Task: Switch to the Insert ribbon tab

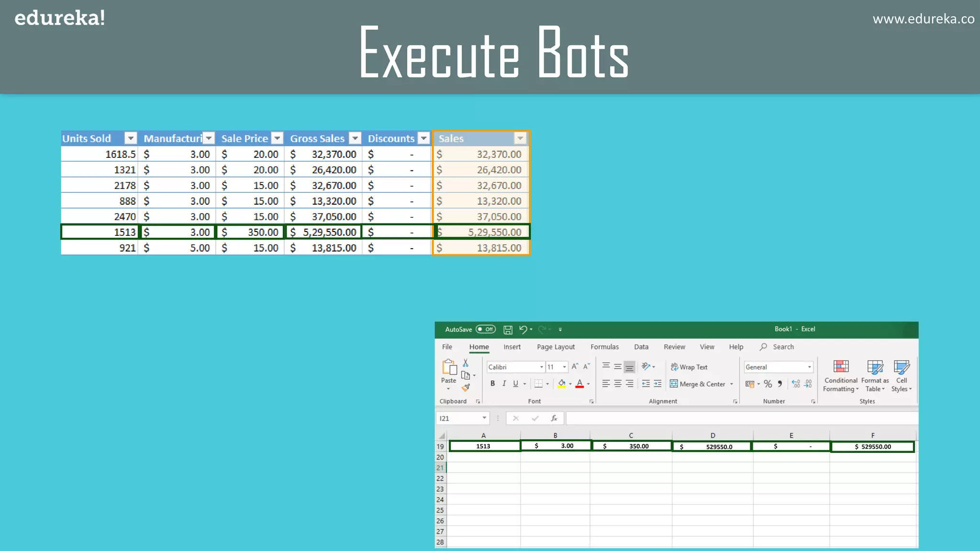Action: (x=512, y=347)
